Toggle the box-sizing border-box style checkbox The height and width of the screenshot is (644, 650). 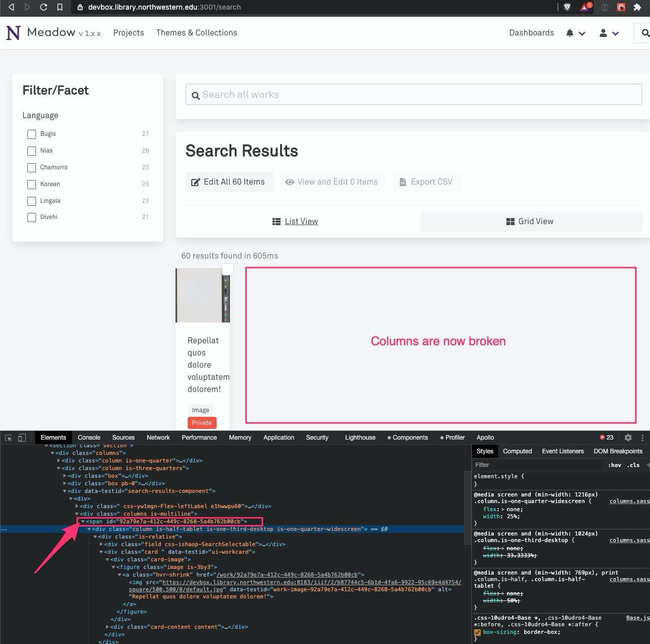[x=477, y=632]
